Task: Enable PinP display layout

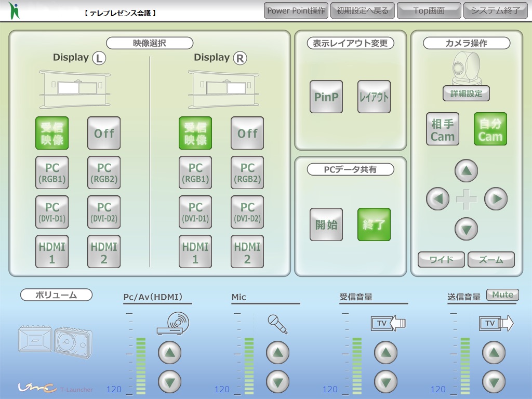Action: click(326, 97)
